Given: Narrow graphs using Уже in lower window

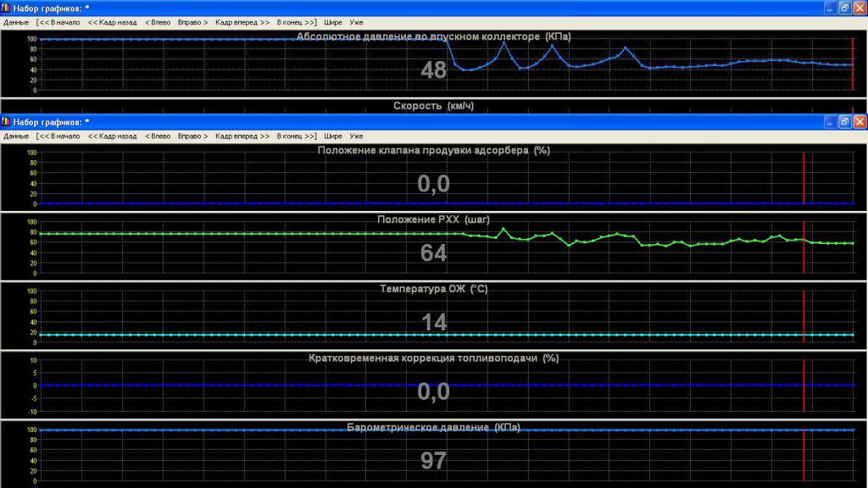Looking at the screenshot, I should pos(356,136).
